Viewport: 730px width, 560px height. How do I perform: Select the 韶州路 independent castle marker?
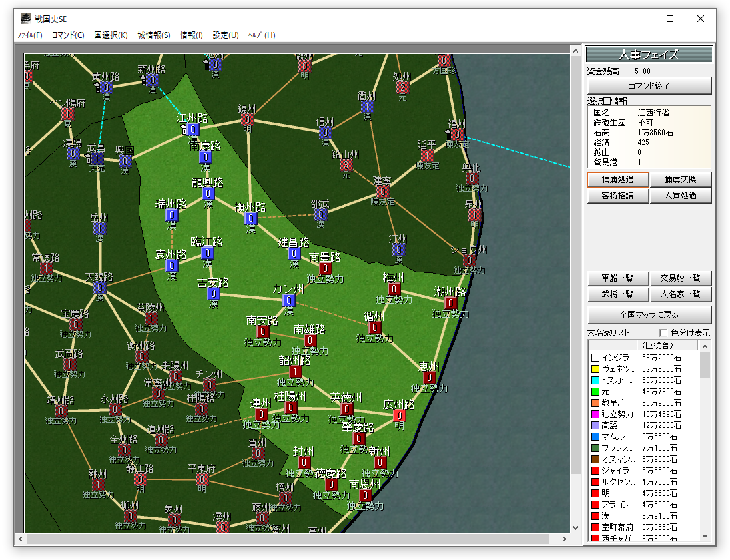coord(296,372)
